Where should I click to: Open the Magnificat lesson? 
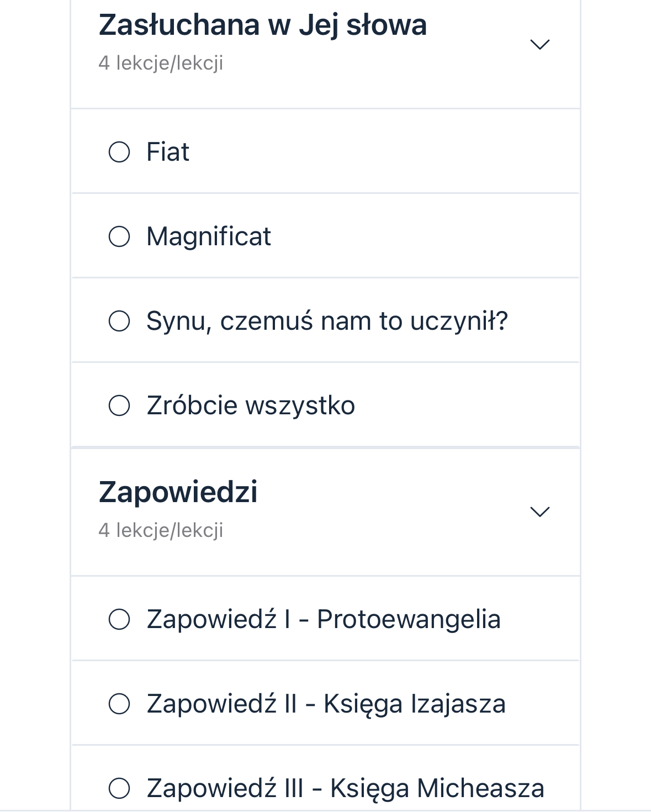click(209, 236)
